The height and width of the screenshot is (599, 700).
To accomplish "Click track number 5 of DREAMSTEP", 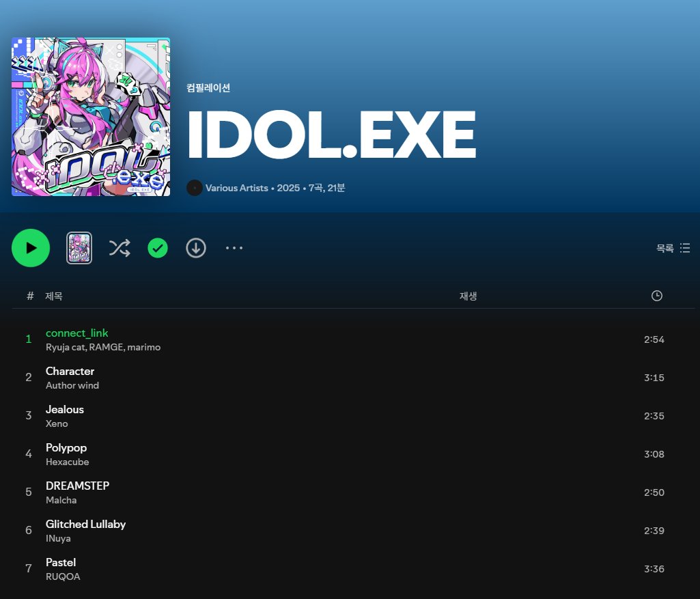I will click(29, 492).
